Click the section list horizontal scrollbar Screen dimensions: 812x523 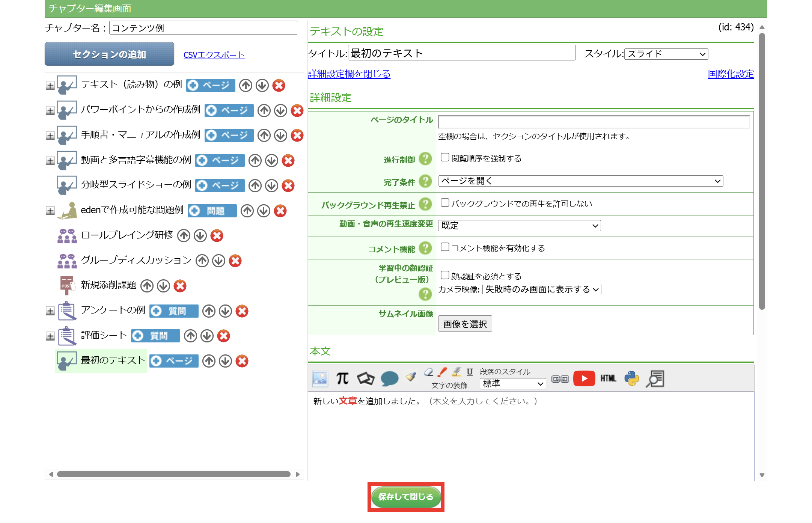(x=174, y=474)
